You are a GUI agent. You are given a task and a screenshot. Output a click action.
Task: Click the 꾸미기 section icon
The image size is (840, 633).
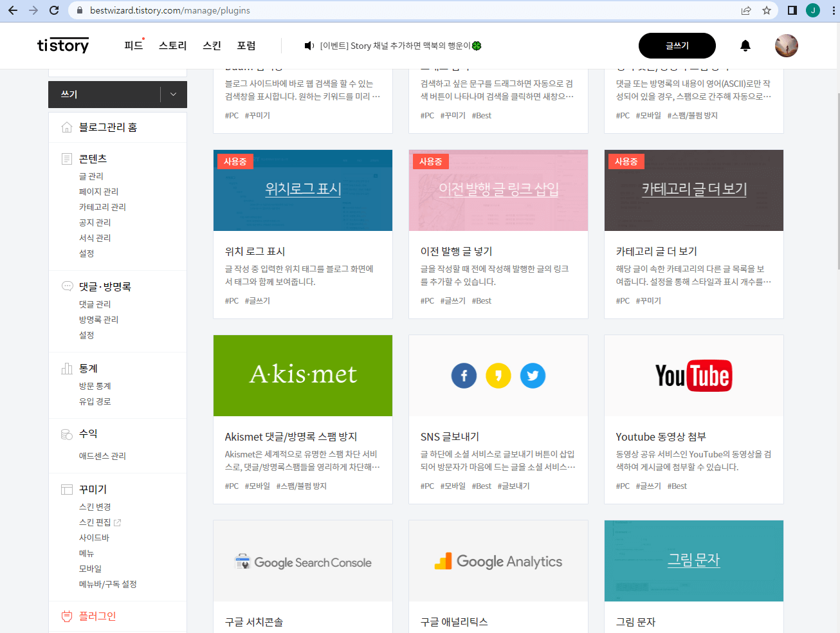[x=66, y=489]
